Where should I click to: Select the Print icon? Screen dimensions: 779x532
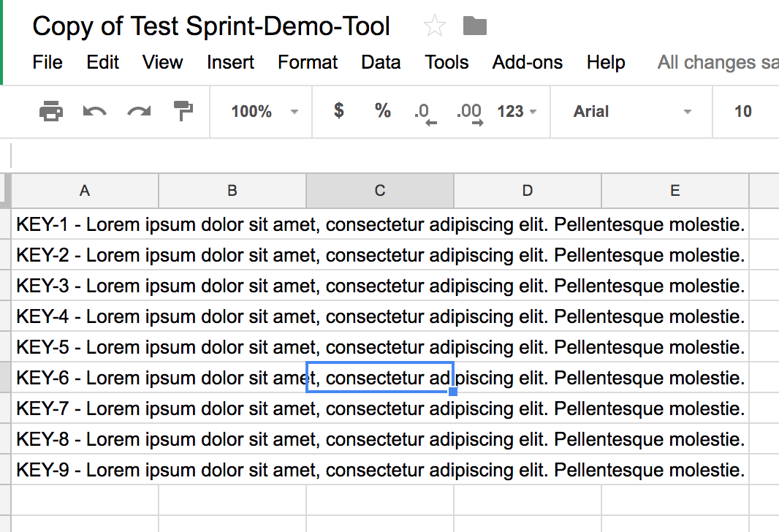pos(50,111)
